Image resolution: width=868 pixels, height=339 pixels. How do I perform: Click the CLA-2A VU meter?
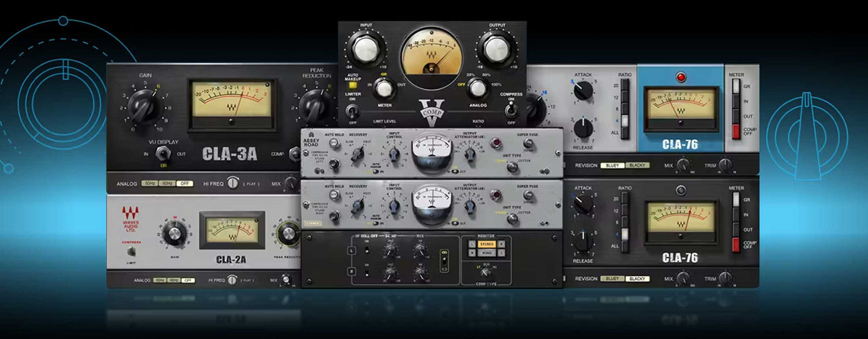(x=232, y=230)
